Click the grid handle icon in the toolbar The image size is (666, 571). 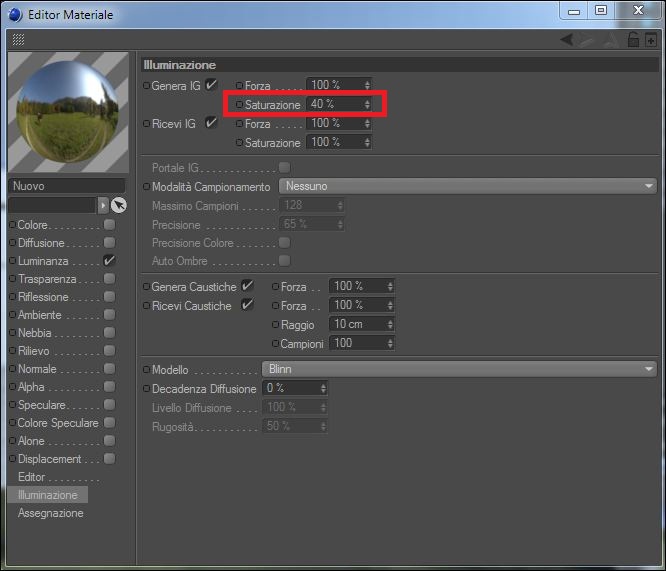pyautogui.click(x=18, y=40)
